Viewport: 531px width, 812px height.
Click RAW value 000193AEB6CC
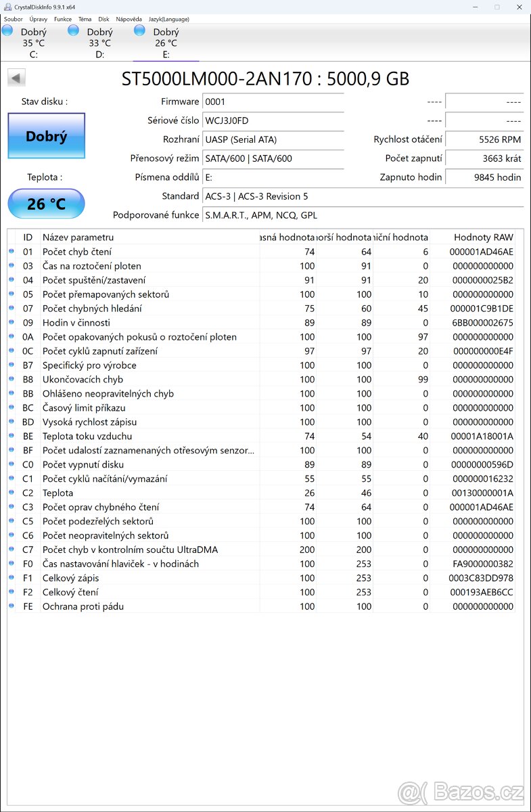(482, 593)
